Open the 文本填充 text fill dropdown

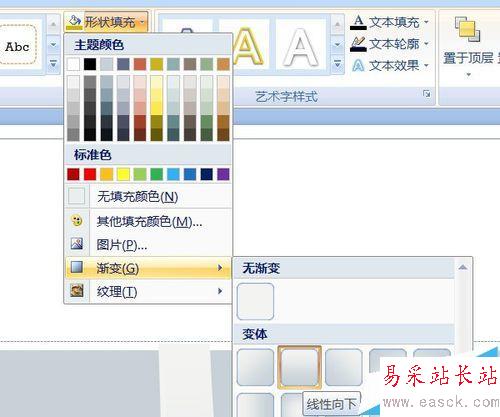click(390, 22)
